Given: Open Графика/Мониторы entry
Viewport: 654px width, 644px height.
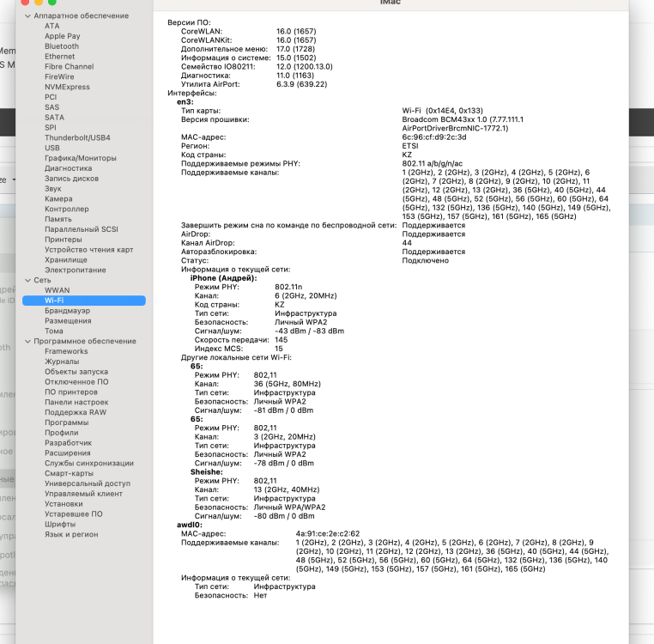Looking at the screenshot, I should [81, 158].
